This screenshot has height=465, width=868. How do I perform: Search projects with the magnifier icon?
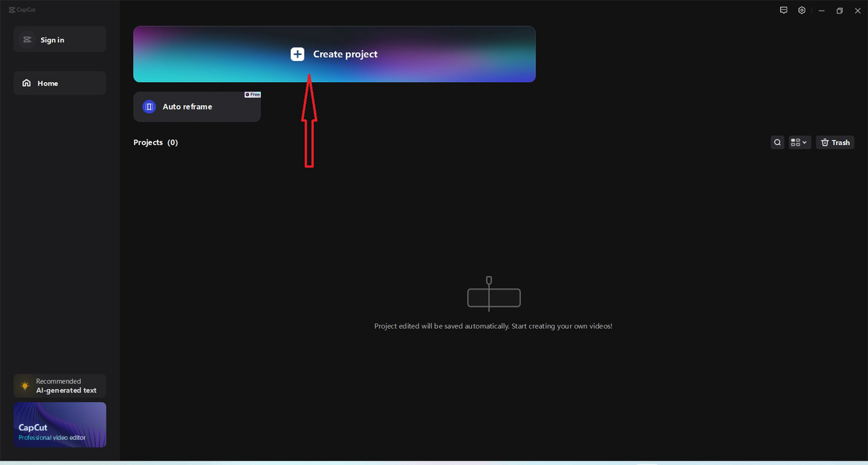pyautogui.click(x=778, y=142)
